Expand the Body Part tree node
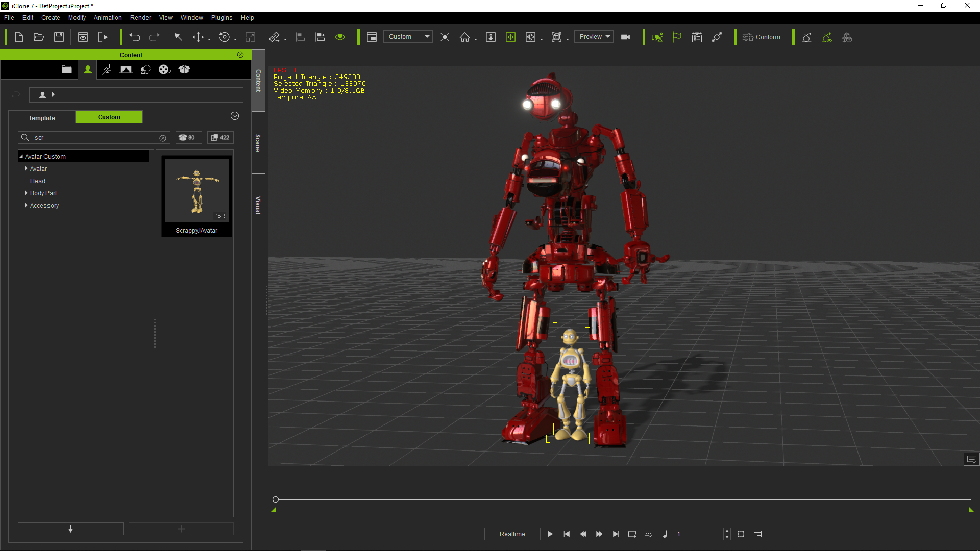 tap(26, 193)
